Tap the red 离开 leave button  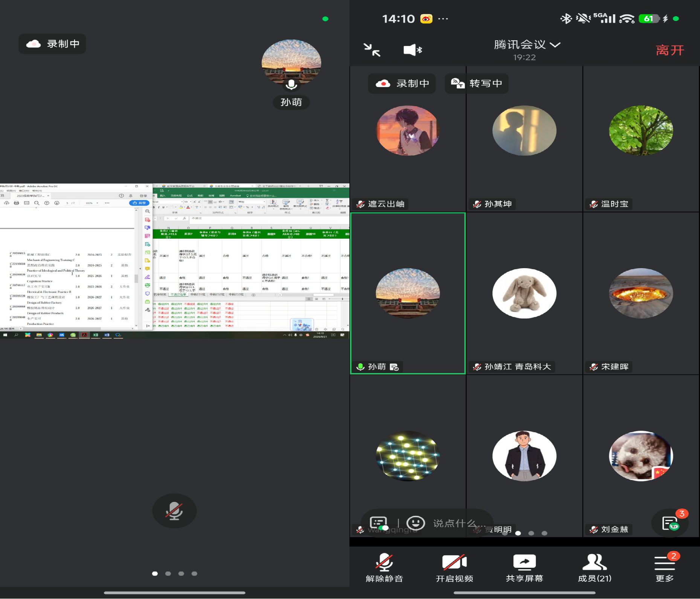(x=669, y=50)
